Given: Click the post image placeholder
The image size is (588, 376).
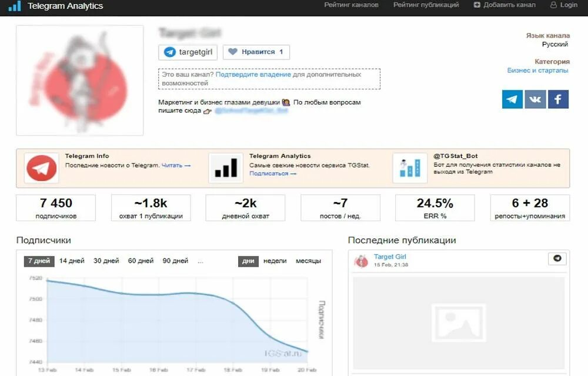Looking at the screenshot, I should pyautogui.click(x=459, y=323).
